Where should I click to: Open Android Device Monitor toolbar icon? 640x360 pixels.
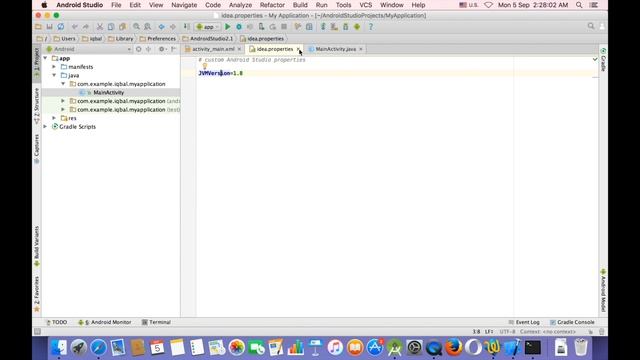coord(357,27)
